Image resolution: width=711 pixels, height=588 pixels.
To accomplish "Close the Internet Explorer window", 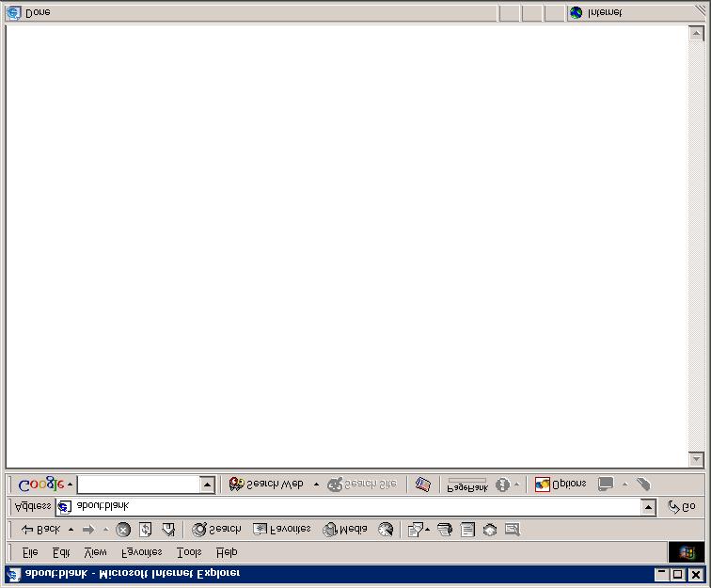I will [x=696, y=575].
